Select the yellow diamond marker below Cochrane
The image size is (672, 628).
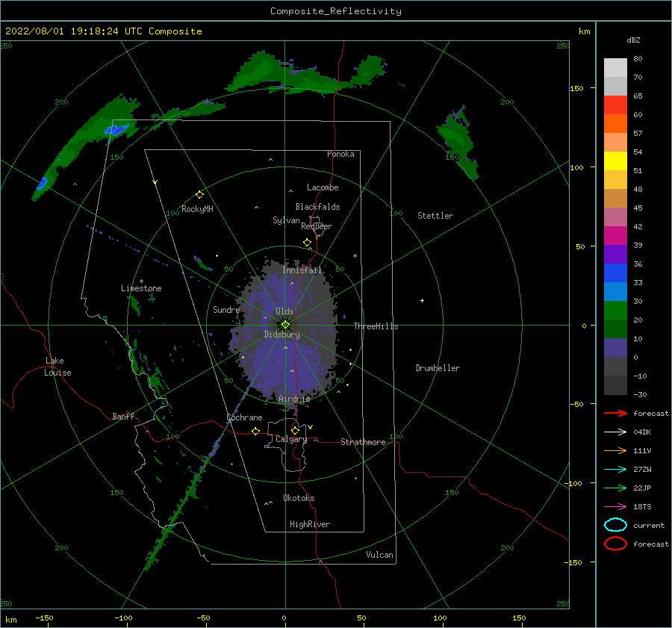tap(256, 431)
